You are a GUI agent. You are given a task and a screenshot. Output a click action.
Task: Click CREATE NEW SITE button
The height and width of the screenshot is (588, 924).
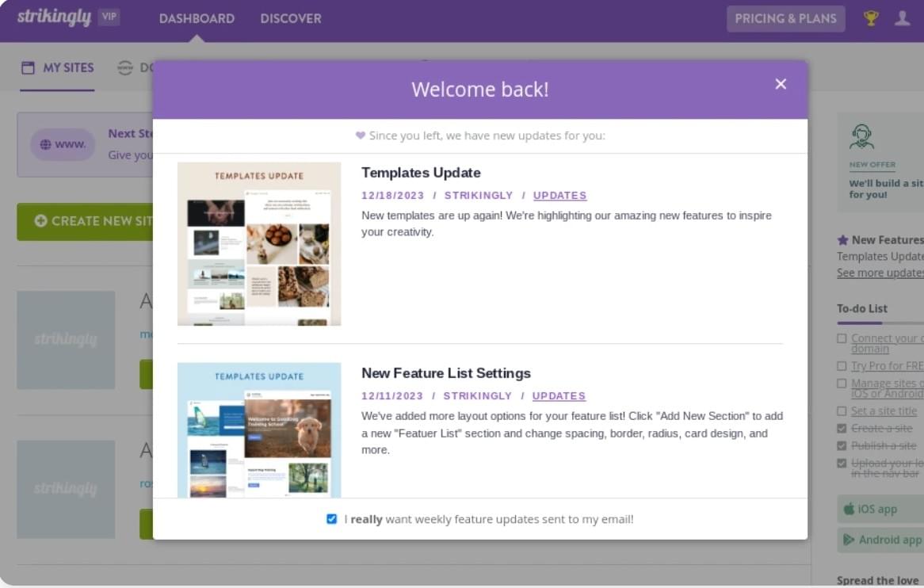pyautogui.click(x=86, y=222)
